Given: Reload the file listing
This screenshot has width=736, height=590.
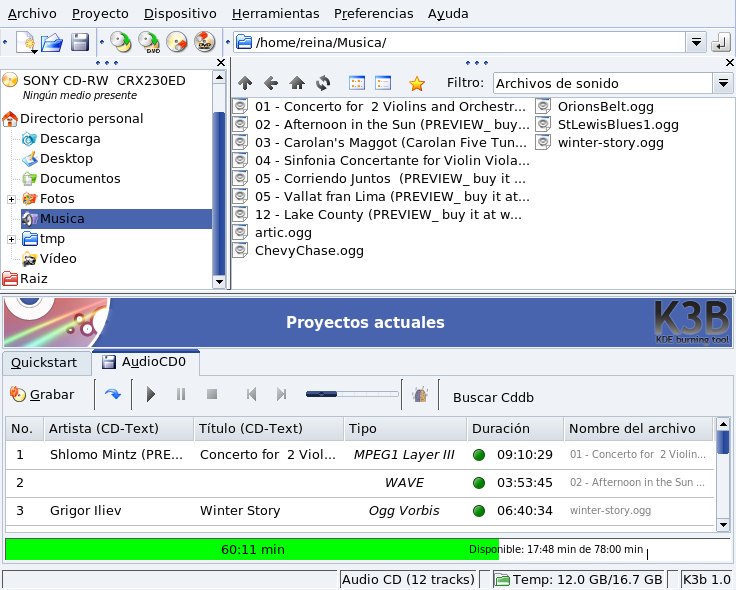Looking at the screenshot, I should [x=323, y=84].
